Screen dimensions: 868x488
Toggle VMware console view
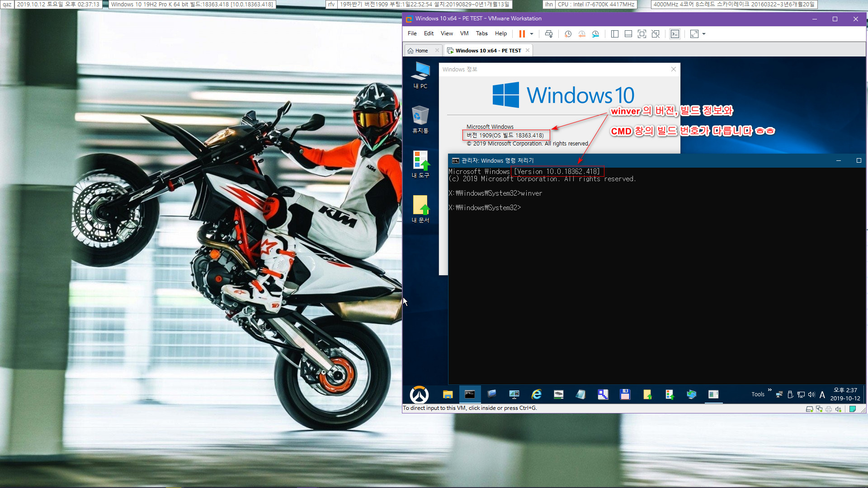[x=675, y=34]
